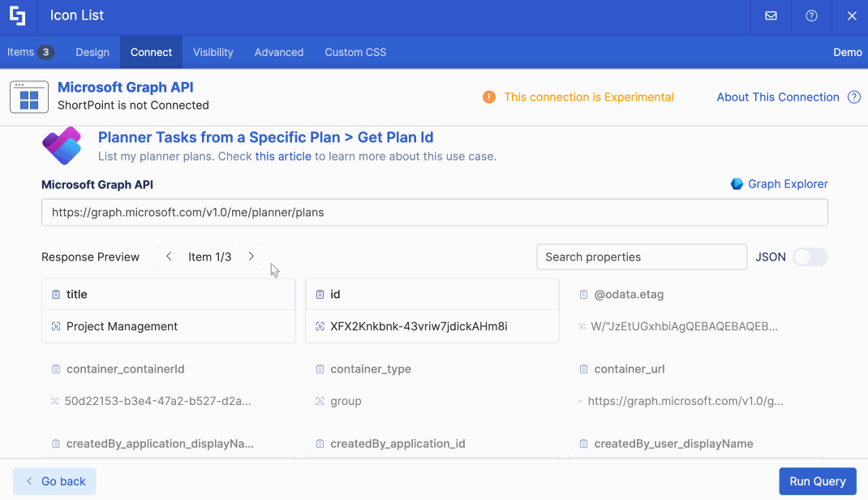
Task: Click the 'createdBy_user_displayName' label
Action: pos(673,443)
